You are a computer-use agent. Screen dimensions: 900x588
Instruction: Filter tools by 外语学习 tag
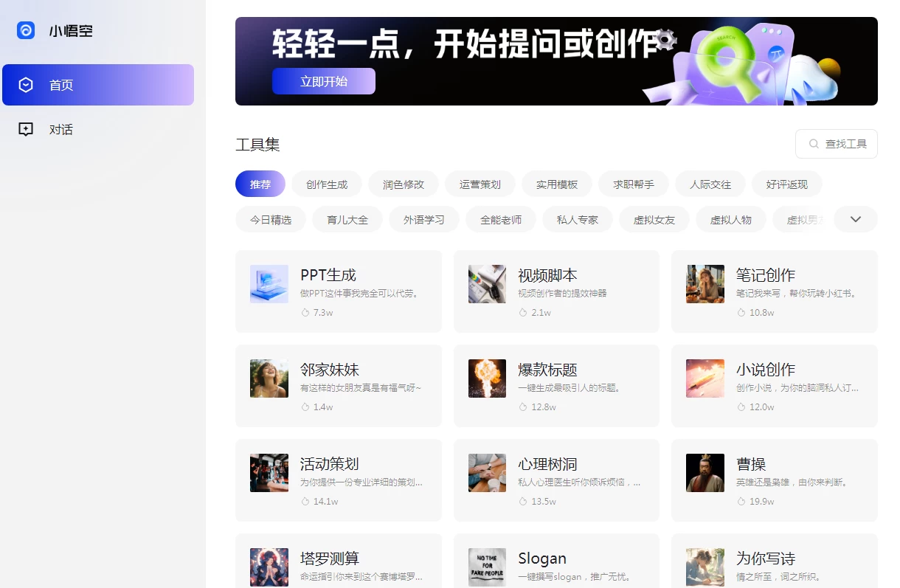(423, 219)
